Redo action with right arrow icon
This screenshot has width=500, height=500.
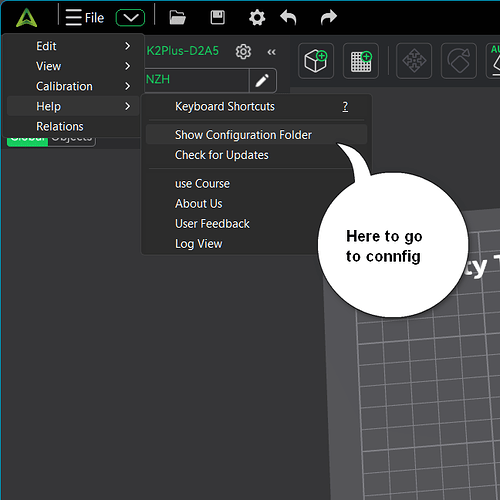(x=329, y=17)
